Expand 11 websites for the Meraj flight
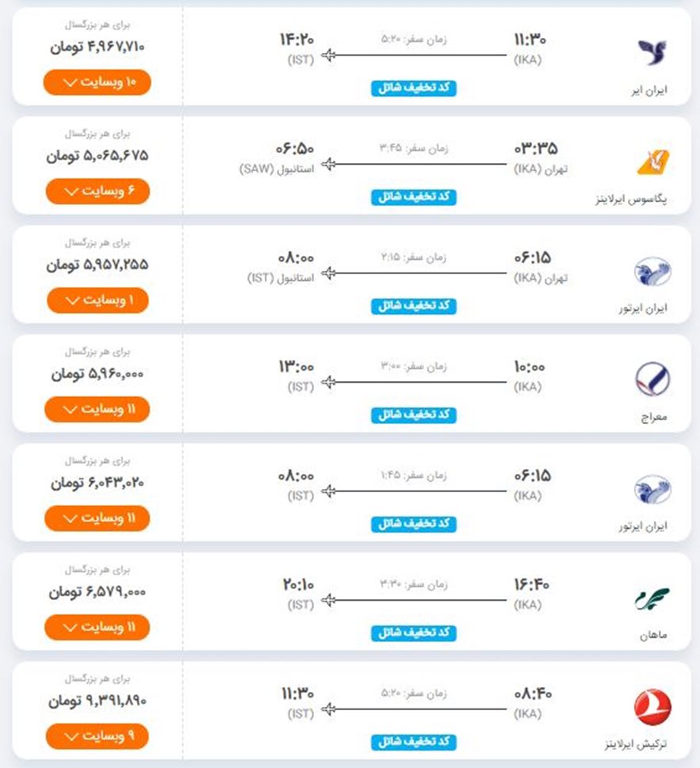The width and height of the screenshot is (700, 768). pyautogui.click(x=97, y=409)
